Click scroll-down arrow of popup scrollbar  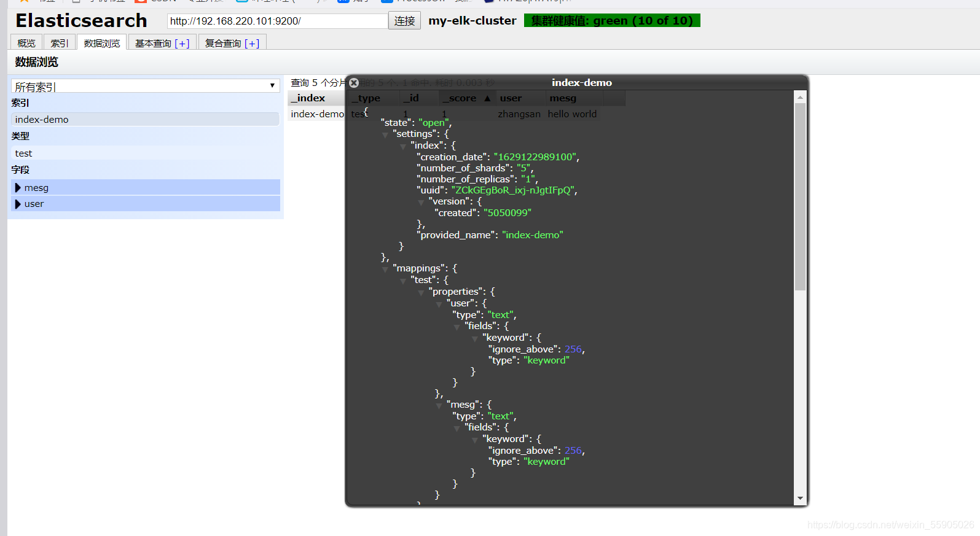[800, 499]
